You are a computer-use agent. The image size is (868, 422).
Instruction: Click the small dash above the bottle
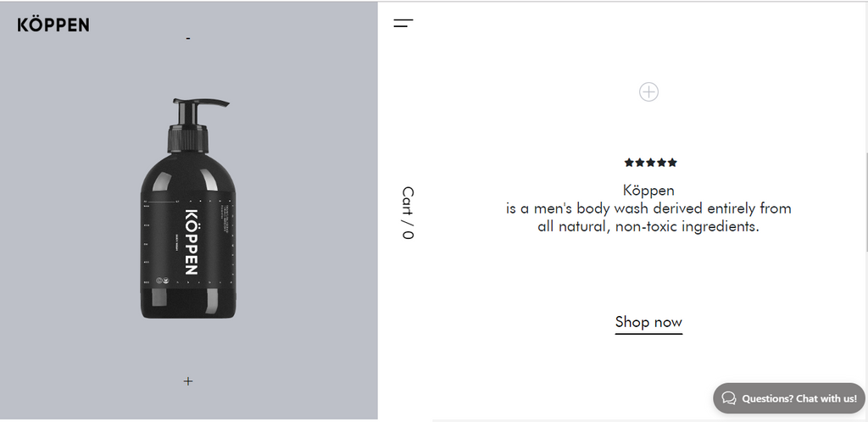188,39
